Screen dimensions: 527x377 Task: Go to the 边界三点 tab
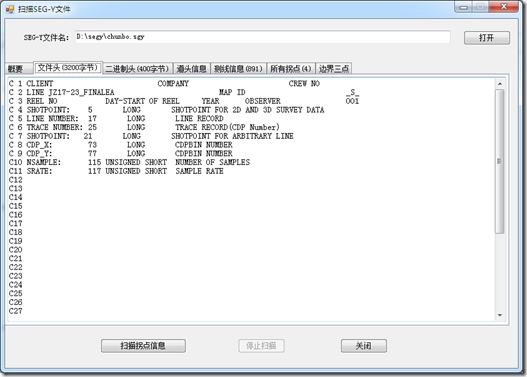334,69
